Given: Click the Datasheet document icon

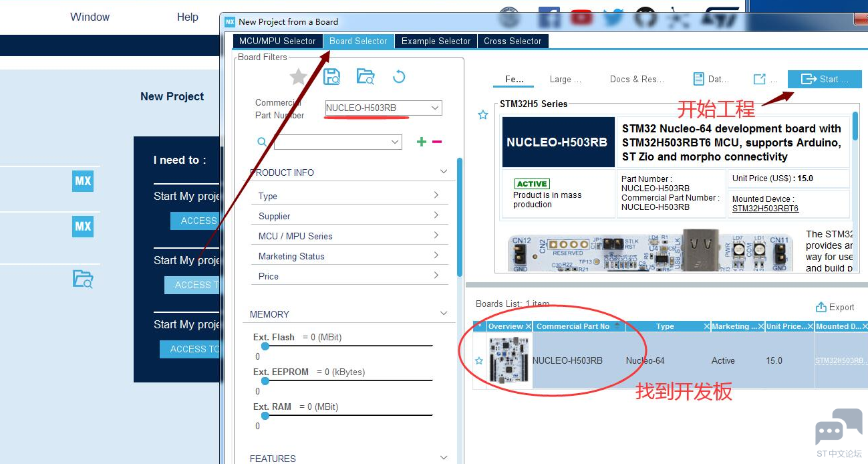Looking at the screenshot, I should click(x=698, y=79).
